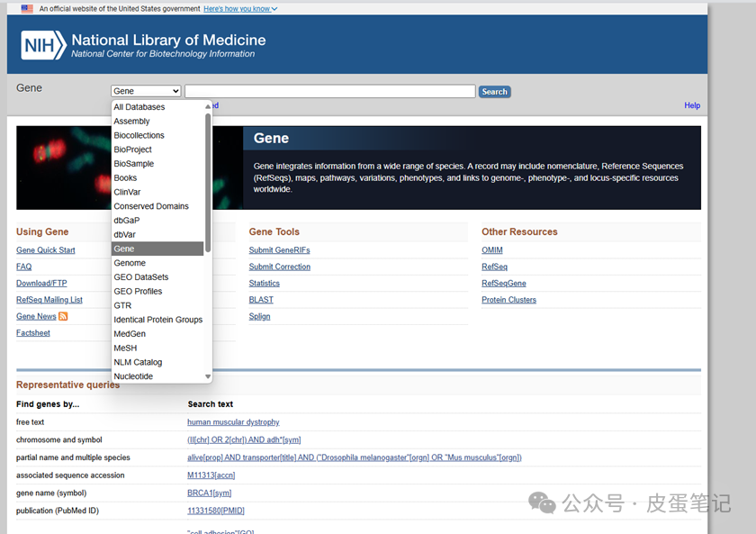This screenshot has height=534, width=756.
Task: Pick Conserved Domains from the list
Action: (157, 206)
